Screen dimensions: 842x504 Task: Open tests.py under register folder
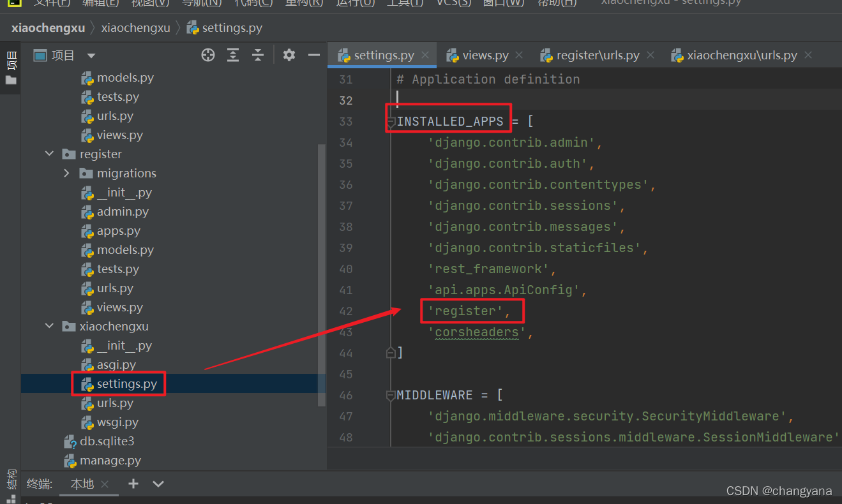pyautogui.click(x=118, y=269)
